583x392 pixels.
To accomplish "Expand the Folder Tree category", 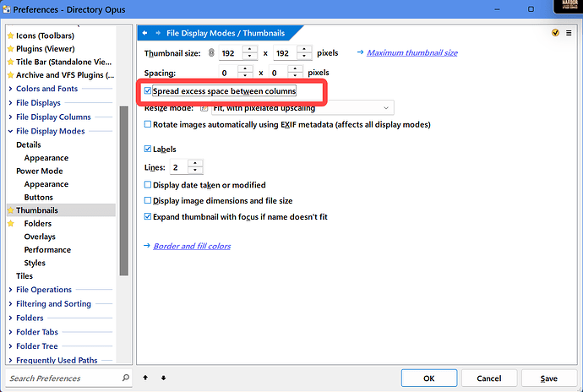I will point(10,346).
